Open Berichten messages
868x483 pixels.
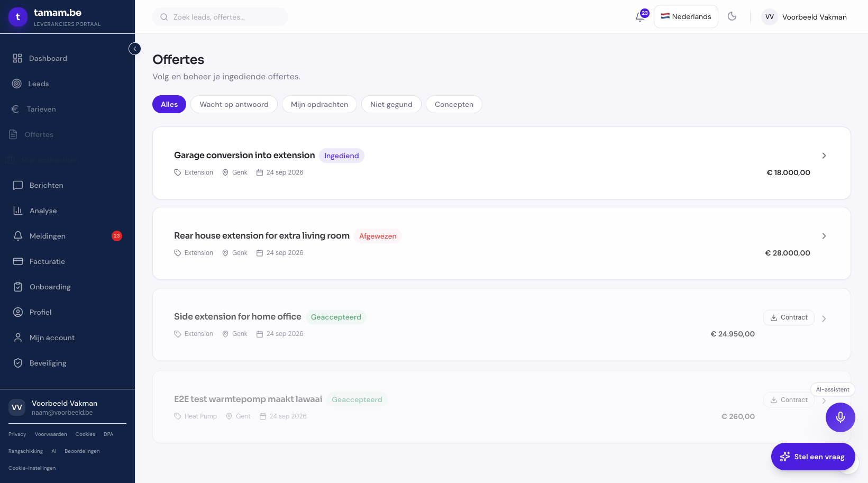click(x=67, y=185)
